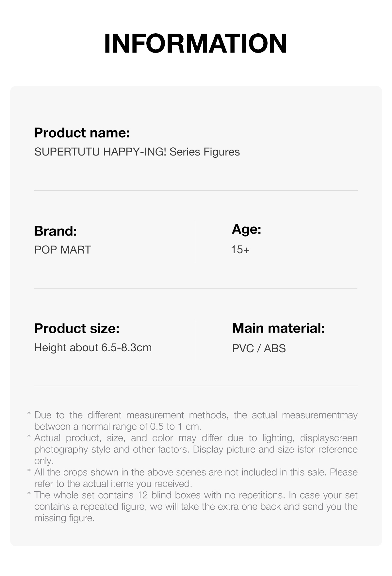This screenshot has height=576, width=392.
Task: Select the SUPERTUTU HAPPY-ING! Series Figures text
Action: 137,152
